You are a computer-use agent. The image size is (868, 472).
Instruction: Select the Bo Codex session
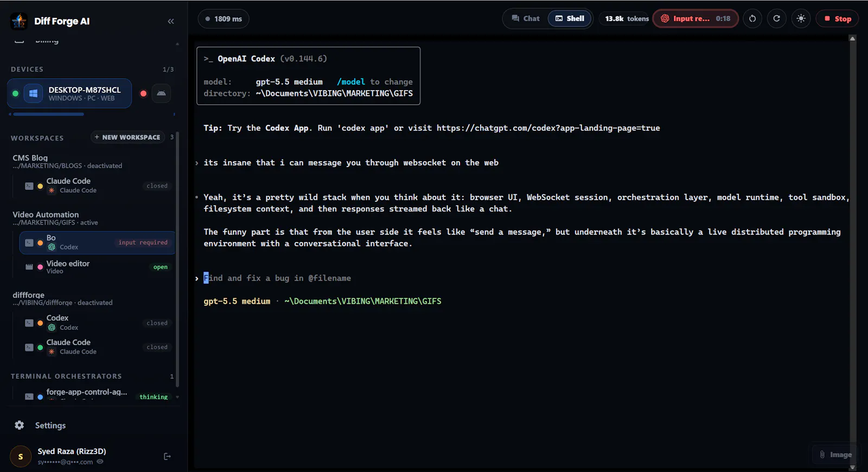point(98,243)
